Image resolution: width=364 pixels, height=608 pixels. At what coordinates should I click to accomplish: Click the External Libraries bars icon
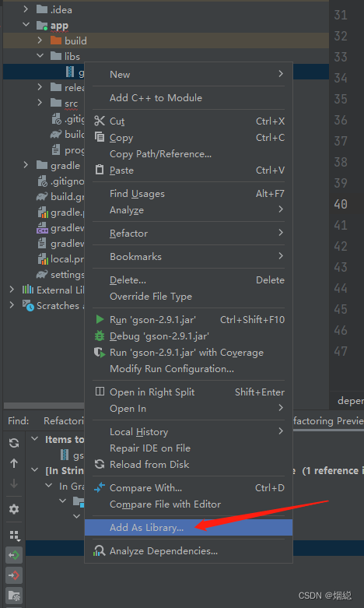point(28,290)
